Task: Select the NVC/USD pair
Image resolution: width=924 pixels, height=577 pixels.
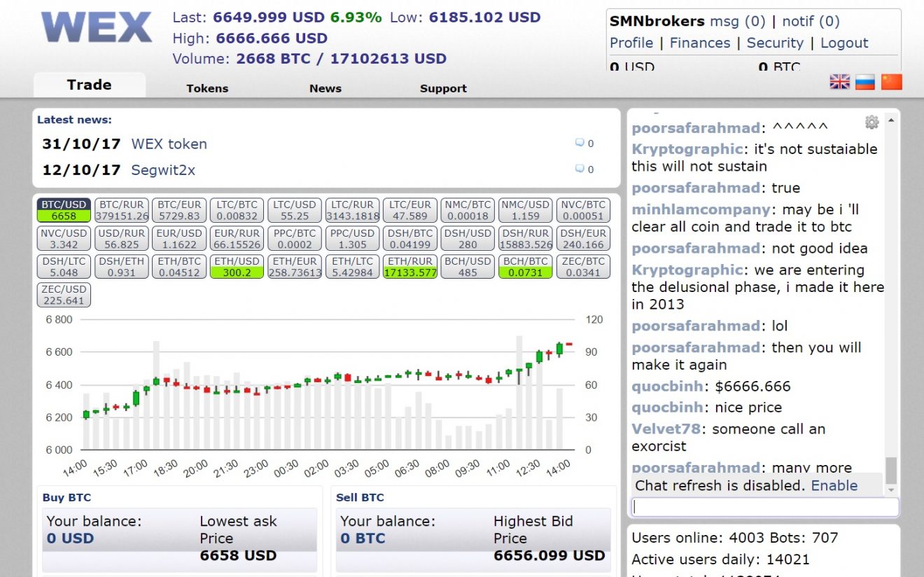Action: pos(64,238)
